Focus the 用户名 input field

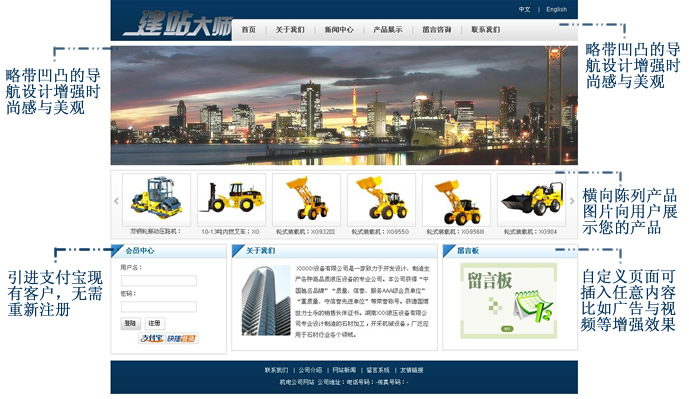pyautogui.click(x=159, y=280)
